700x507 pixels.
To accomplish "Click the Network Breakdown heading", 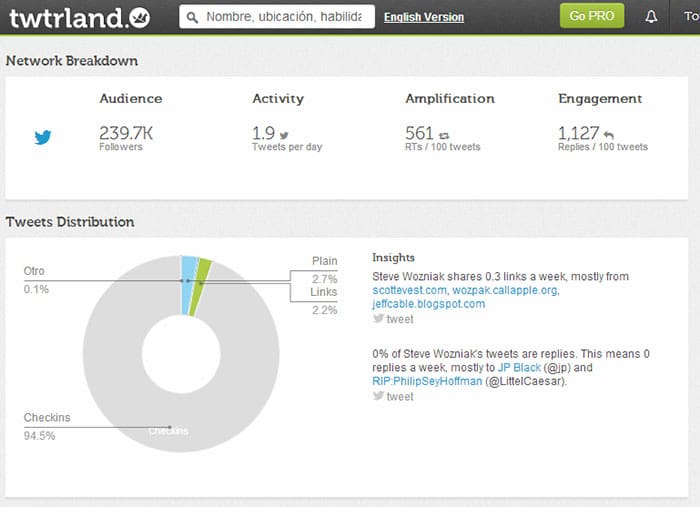I will pos(71,61).
